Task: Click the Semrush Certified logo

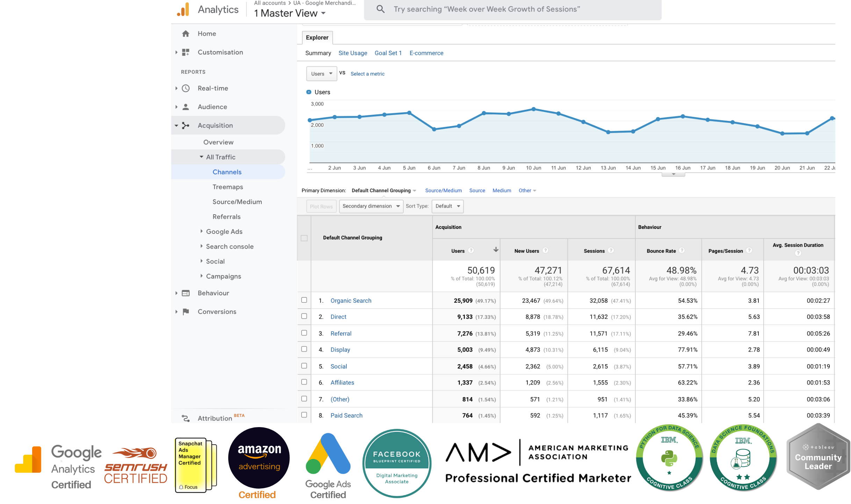Action: 136,465
